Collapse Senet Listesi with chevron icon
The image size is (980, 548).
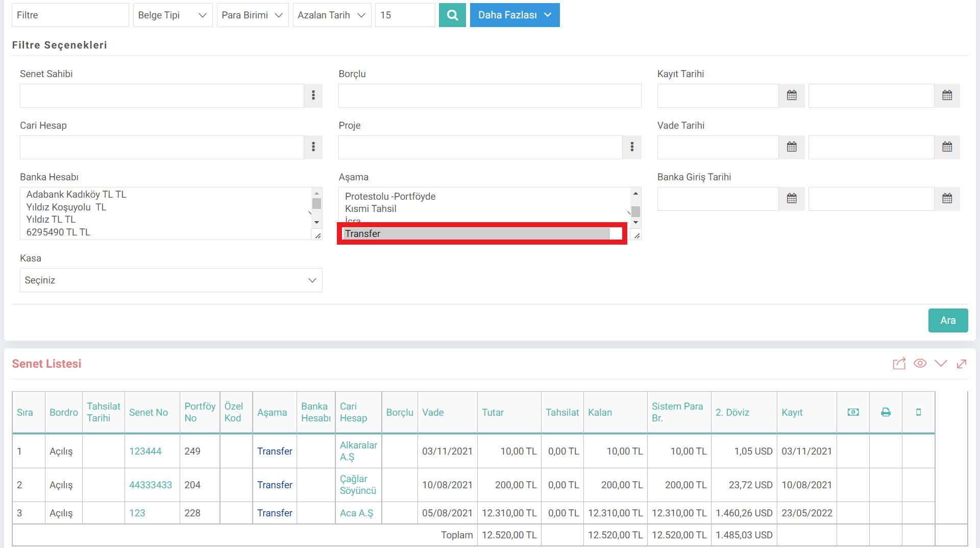pos(941,364)
